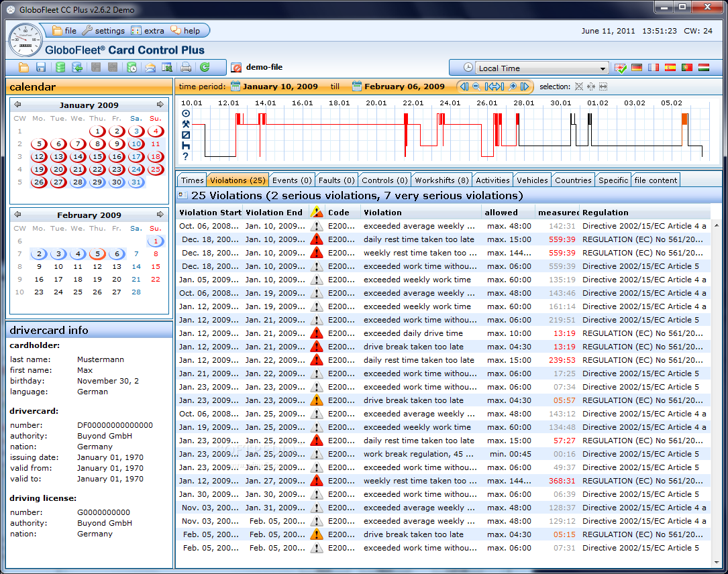Screen dimensions: 728x574
Task: Select January 15 in the calendar
Action: [x=97, y=157]
